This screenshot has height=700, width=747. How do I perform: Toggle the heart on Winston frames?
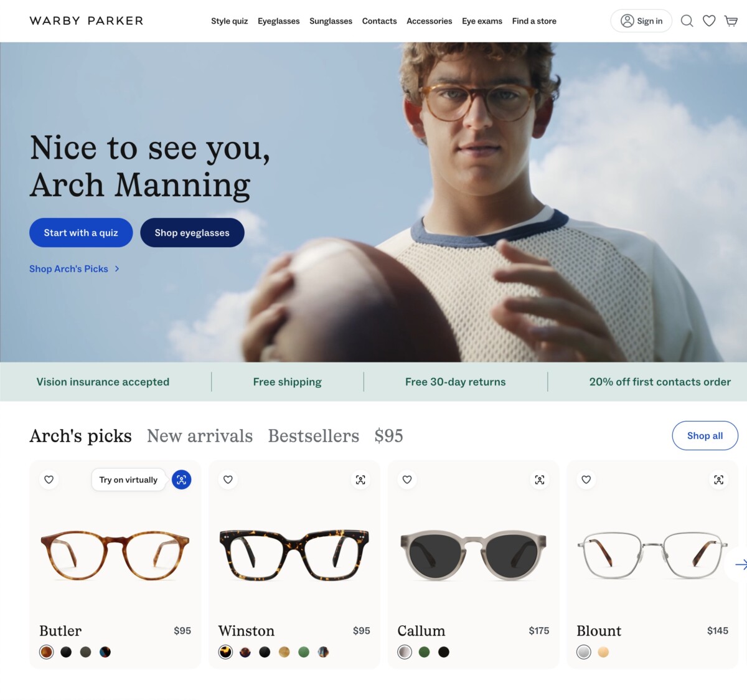coord(228,480)
